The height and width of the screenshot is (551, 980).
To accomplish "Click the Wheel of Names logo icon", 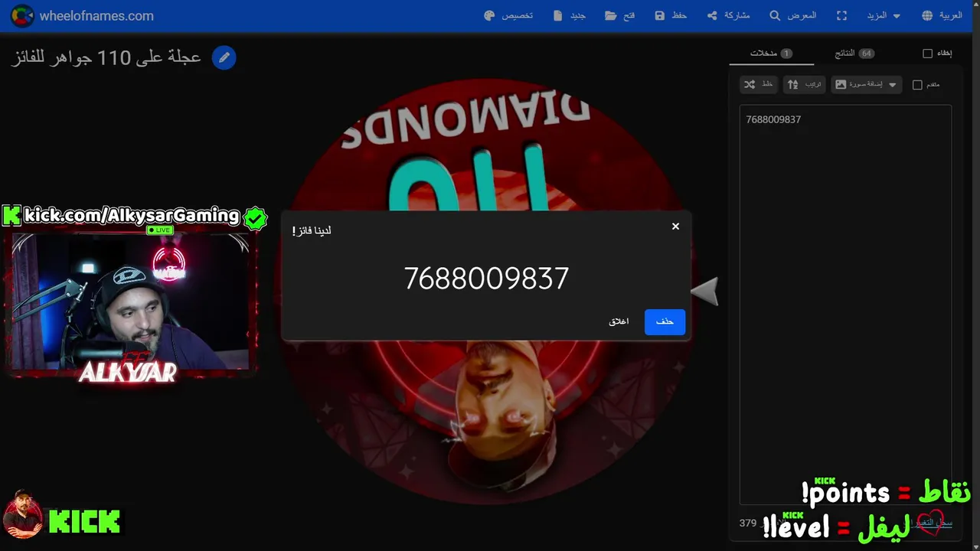I will point(21,15).
